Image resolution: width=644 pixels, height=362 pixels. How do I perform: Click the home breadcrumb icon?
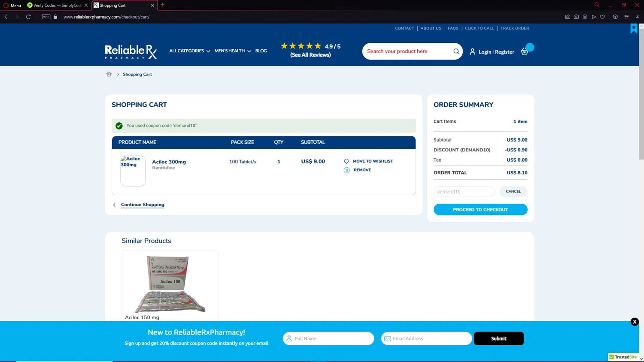tap(109, 74)
